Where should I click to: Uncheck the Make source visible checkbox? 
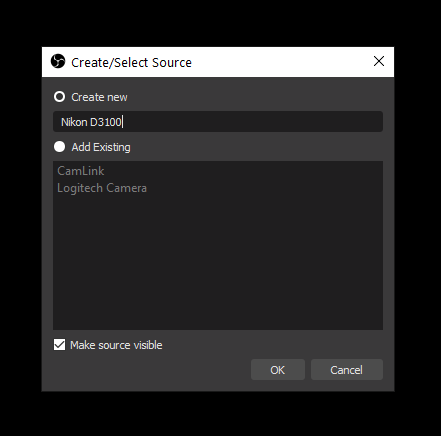click(60, 345)
